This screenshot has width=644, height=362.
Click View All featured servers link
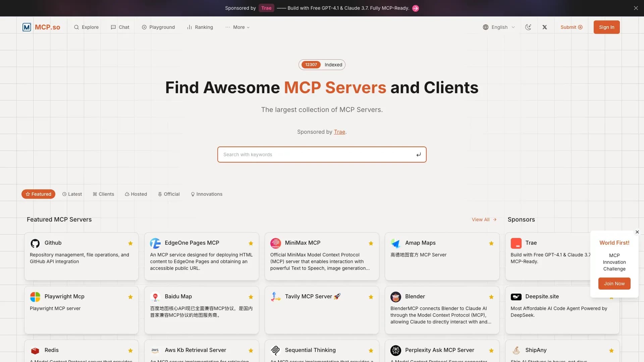tap(484, 220)
